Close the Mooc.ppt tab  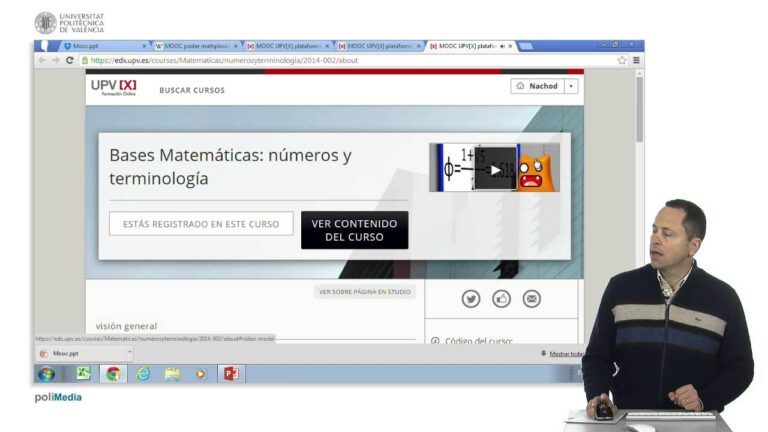(144, 46)
